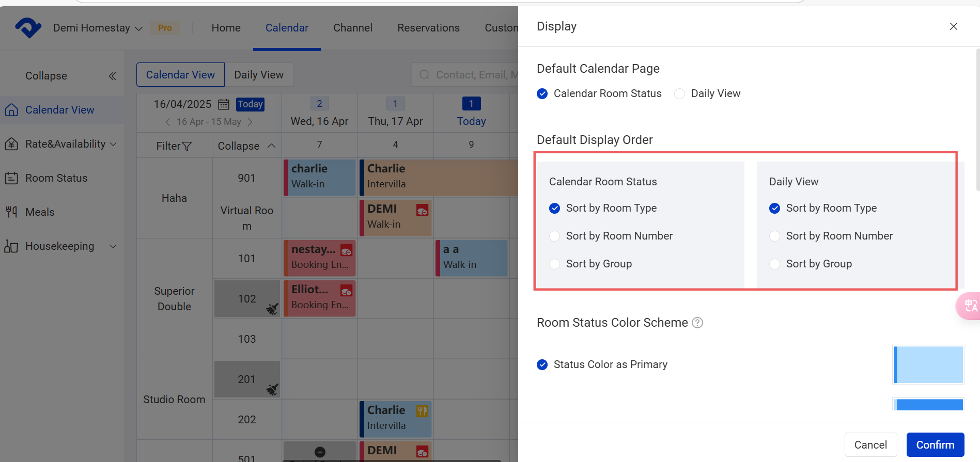Click the Filter funnel icon
The height and width of the screenshot is (462, 980).
(186, 147)
